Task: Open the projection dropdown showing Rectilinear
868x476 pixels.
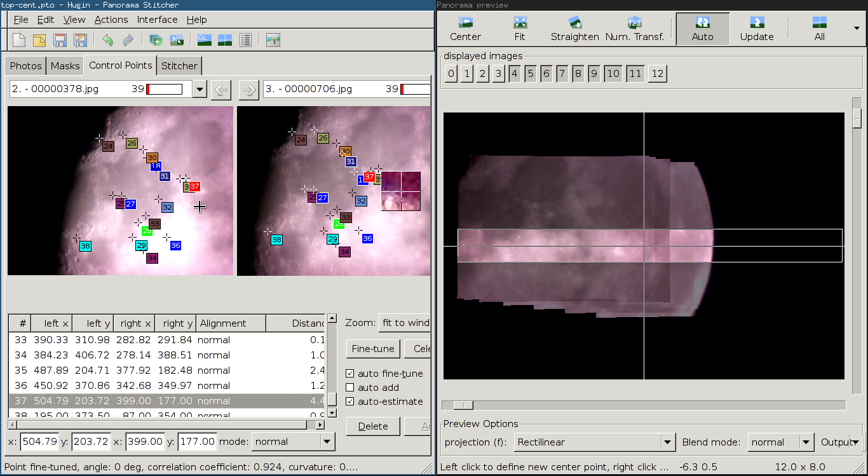Action: (x=594, y=442)
